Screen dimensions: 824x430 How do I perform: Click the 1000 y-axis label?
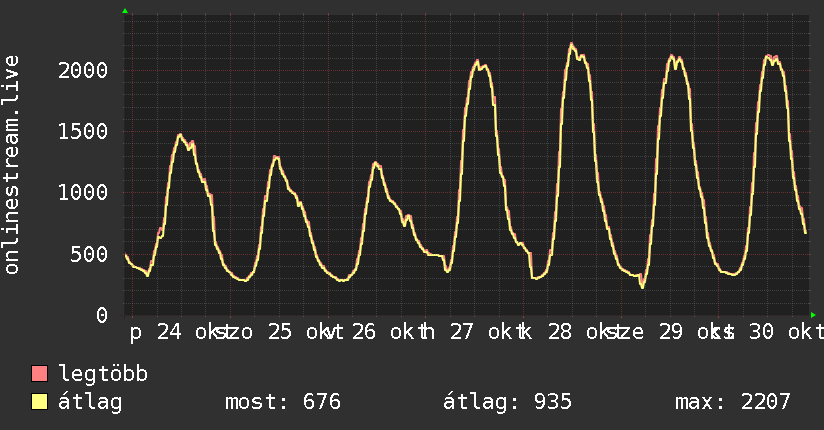point(83,192)
